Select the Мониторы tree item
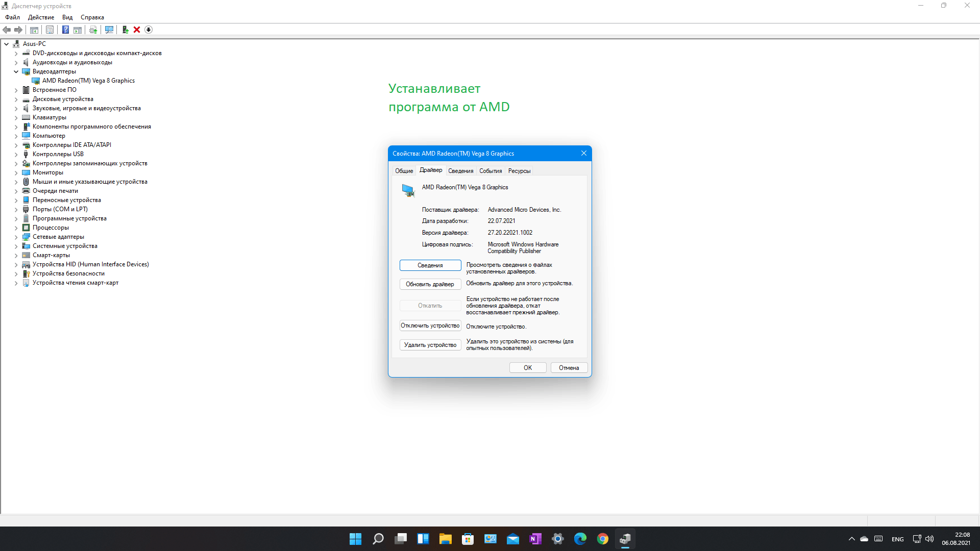 click(48, 172)
